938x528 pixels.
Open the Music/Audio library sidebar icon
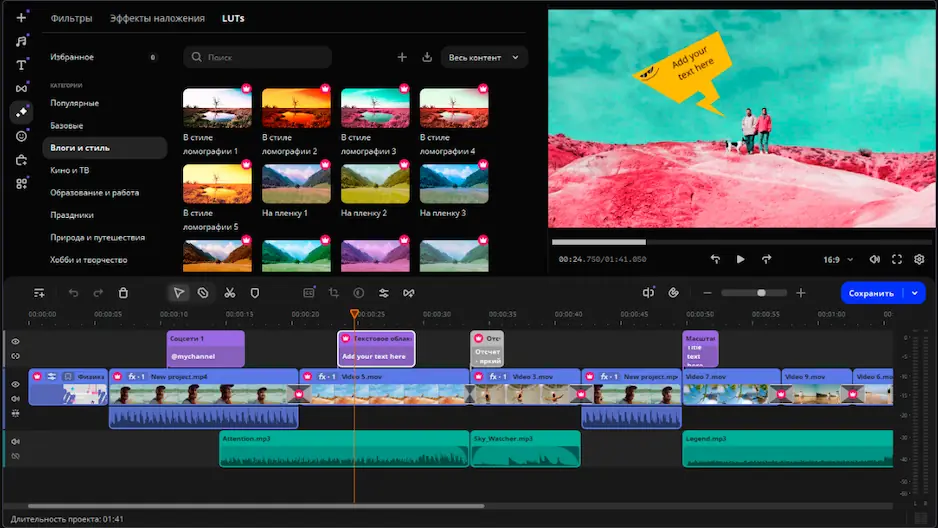21,41
